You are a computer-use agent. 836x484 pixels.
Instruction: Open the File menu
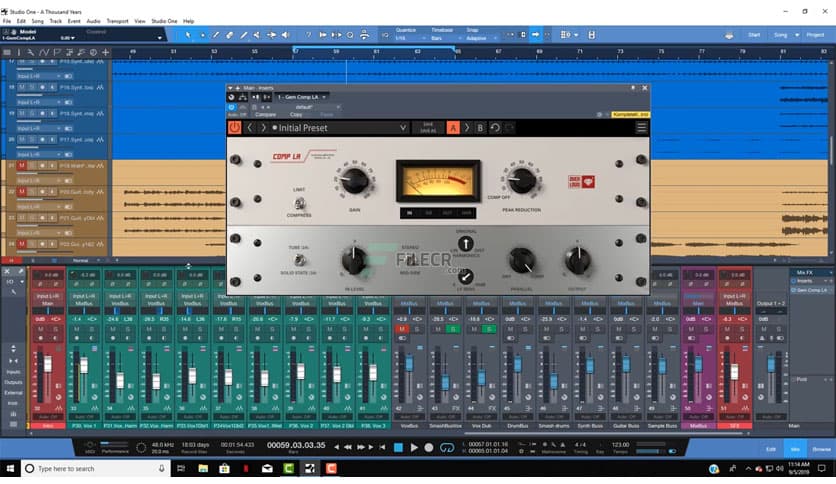6,21
